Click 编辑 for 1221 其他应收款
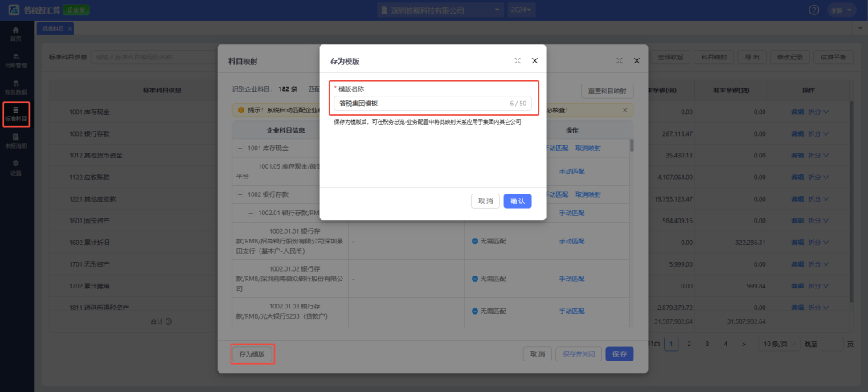 click(797, 199)
